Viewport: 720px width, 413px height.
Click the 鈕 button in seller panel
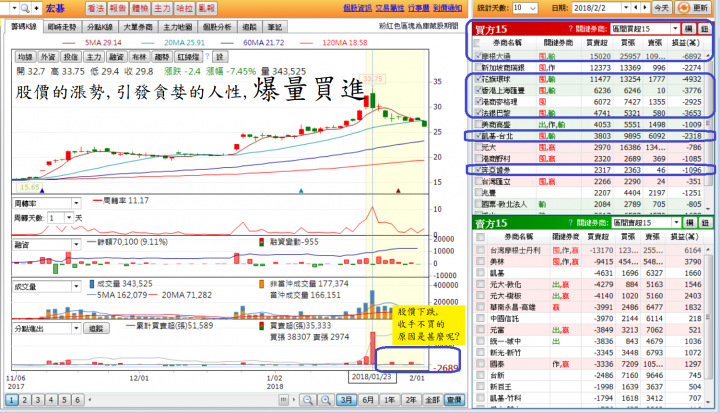coord(705,223)
